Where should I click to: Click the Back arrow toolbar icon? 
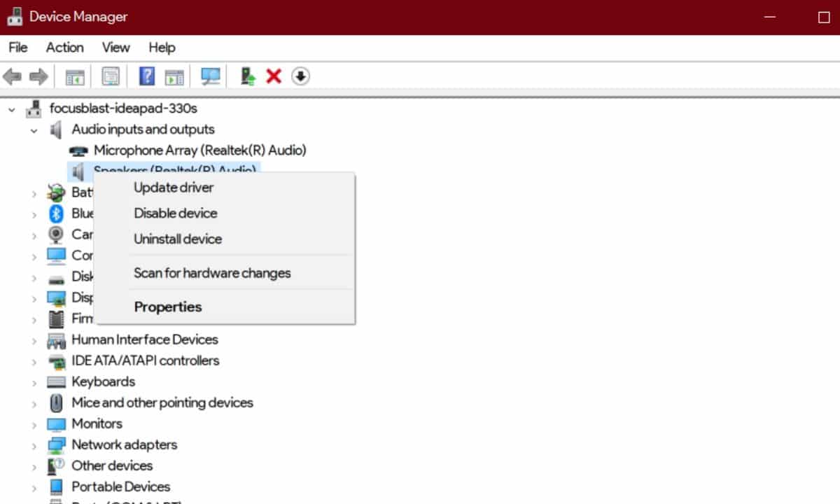[12, 76]
